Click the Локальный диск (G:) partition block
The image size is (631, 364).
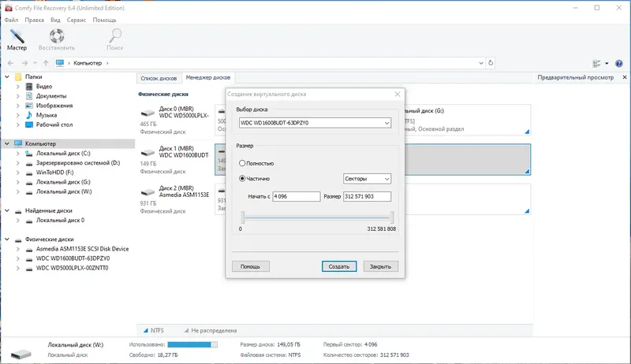(x=468, y=120)
